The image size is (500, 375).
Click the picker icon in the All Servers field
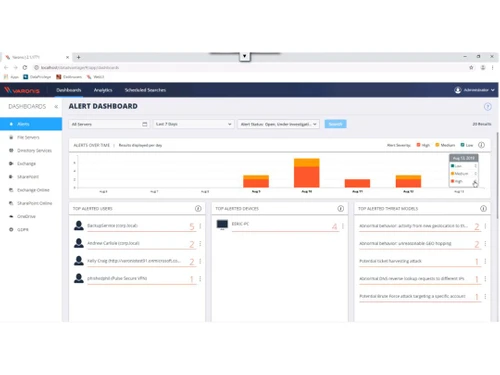[x=145, y=124]
